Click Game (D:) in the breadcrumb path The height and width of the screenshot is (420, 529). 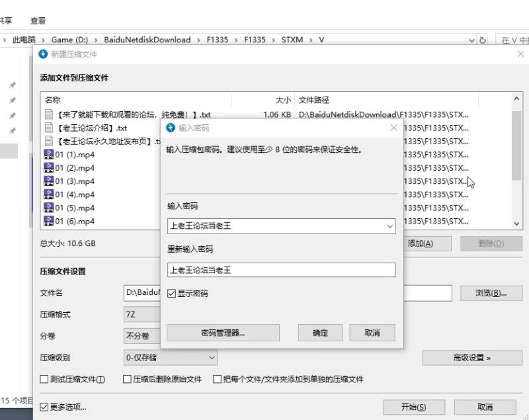pyautogui.click(x=69, y=40)
